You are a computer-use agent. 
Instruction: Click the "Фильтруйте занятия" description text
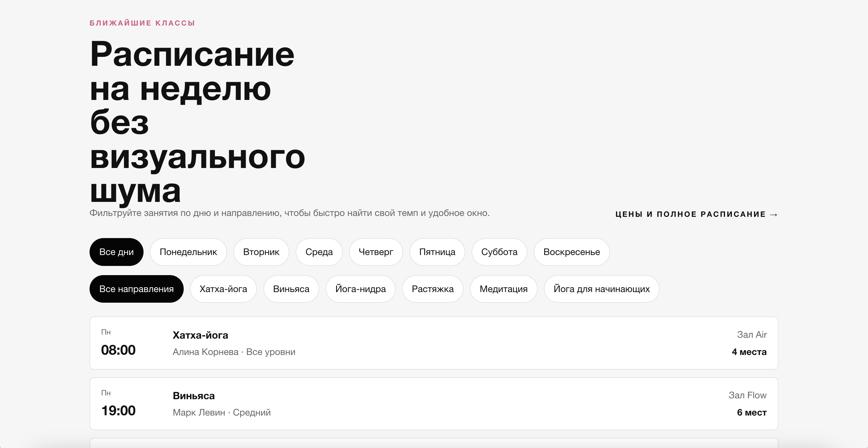pos(289,213)
